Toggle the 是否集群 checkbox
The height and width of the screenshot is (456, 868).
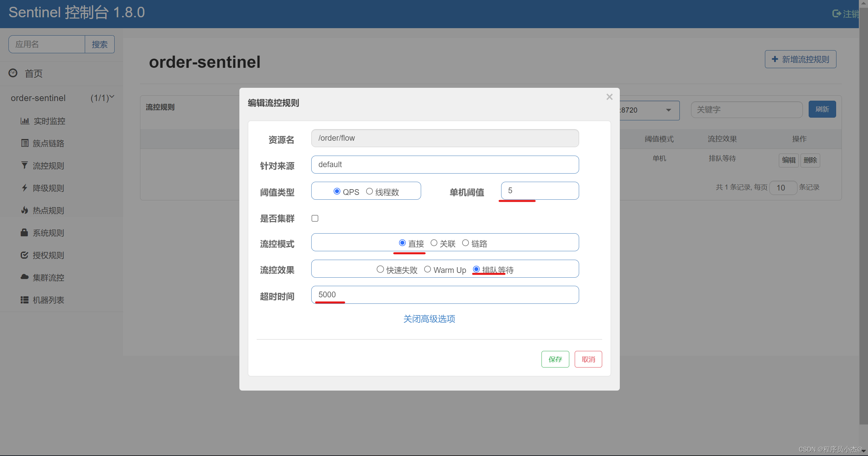point(315,218)
